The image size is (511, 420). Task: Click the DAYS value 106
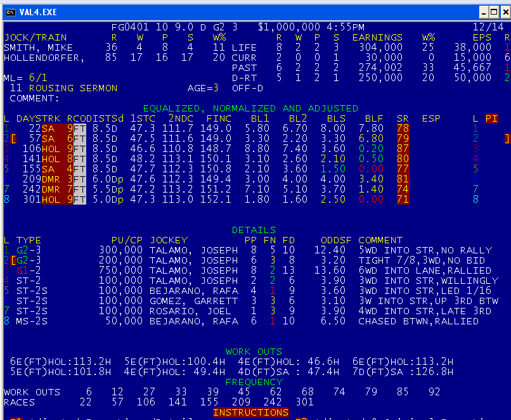pyautogui.click(x=32, y=149)
